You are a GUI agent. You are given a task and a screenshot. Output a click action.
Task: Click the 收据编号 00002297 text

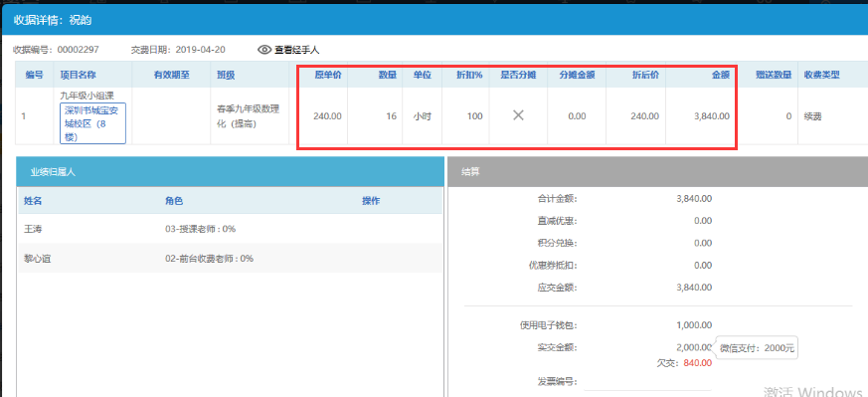(x=56, y=50)
